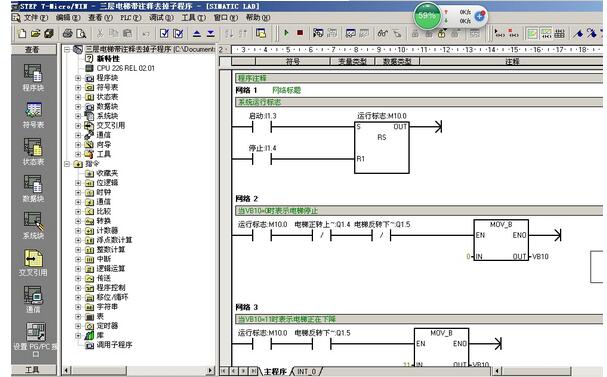Click the 启动:I1.3 contact in network 1
This screenshot has height=377, width=607.
[x=262, y=127]
